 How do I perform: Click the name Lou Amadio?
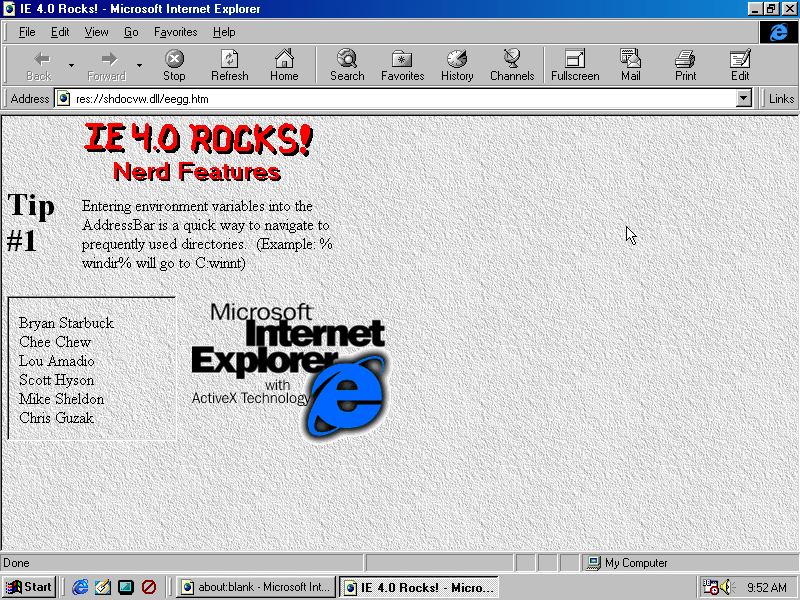pos(57,361)
